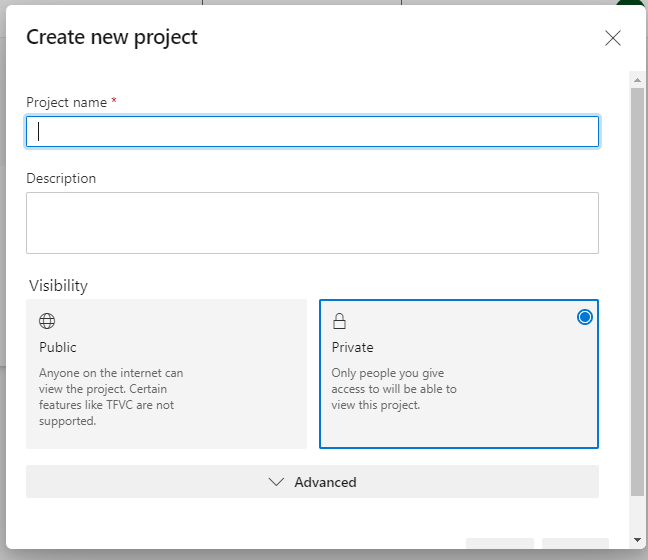
Task: Click the partially visible rightmost bottom button
Action: tap(575, 543)
